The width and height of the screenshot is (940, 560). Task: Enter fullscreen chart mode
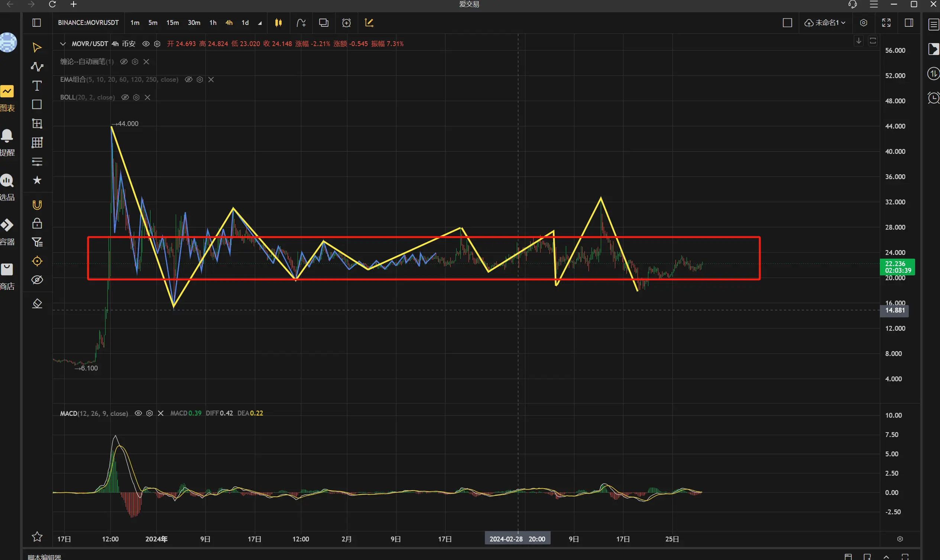point(886,23)
